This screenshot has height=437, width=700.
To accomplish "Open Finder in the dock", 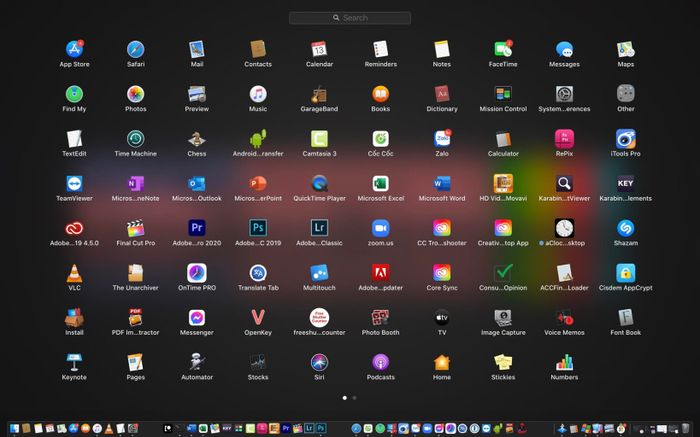I will point(14,429).
